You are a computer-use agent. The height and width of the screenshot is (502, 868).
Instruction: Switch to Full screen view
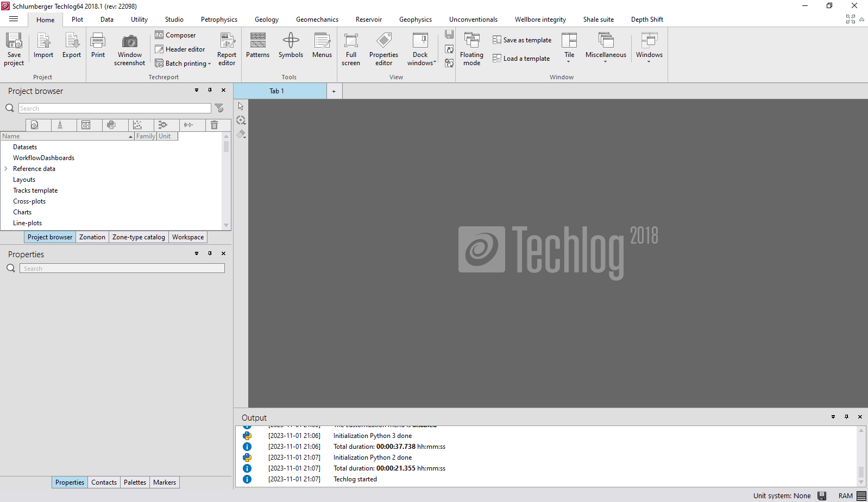click(x=351, y=49)
